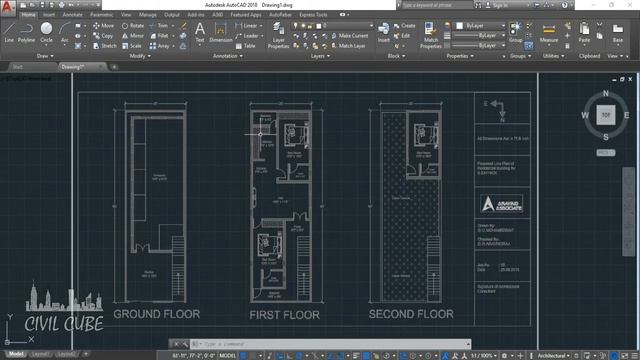Expand the Layers panel
This screenshot has width=640, height=360.
[320, 56]
